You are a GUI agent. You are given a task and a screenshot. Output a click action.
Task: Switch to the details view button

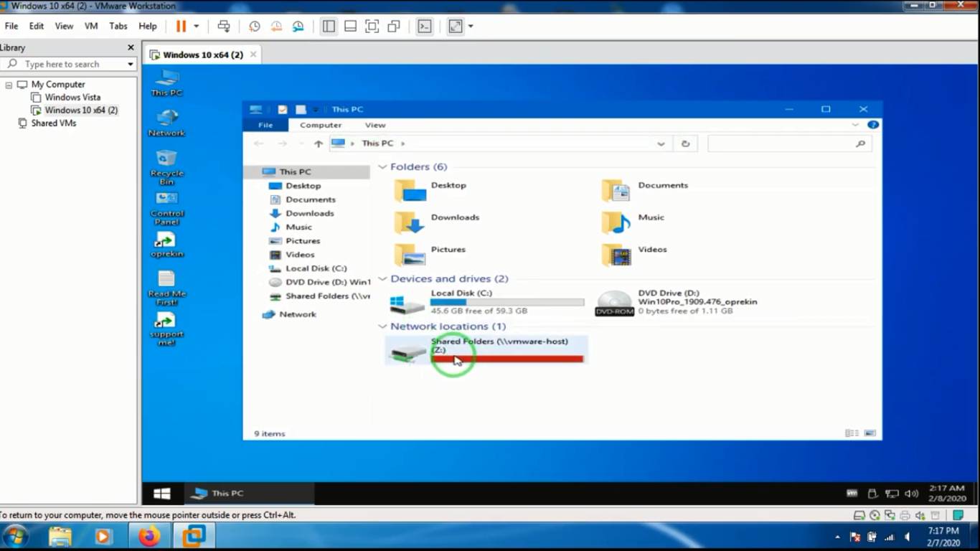point(852,433)
